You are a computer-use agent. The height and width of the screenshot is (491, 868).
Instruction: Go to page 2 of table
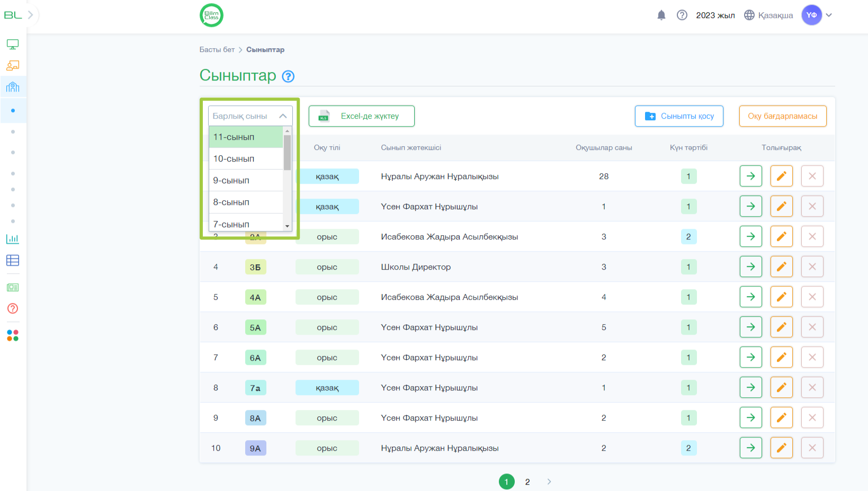(527, 482)
